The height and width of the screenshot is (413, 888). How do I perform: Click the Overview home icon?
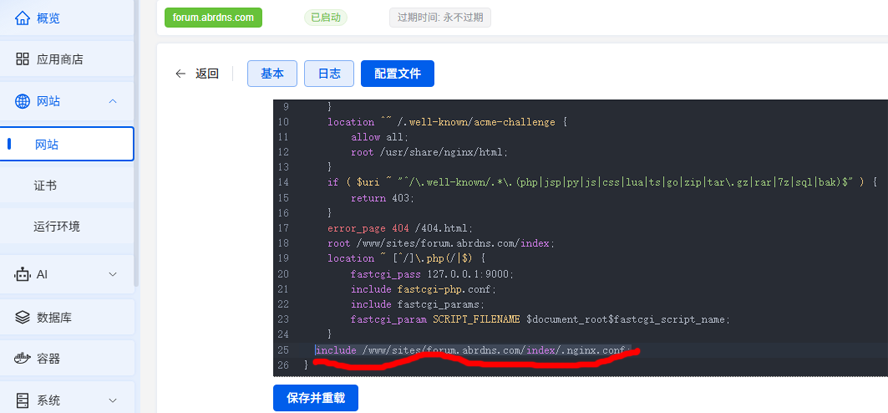22,18
